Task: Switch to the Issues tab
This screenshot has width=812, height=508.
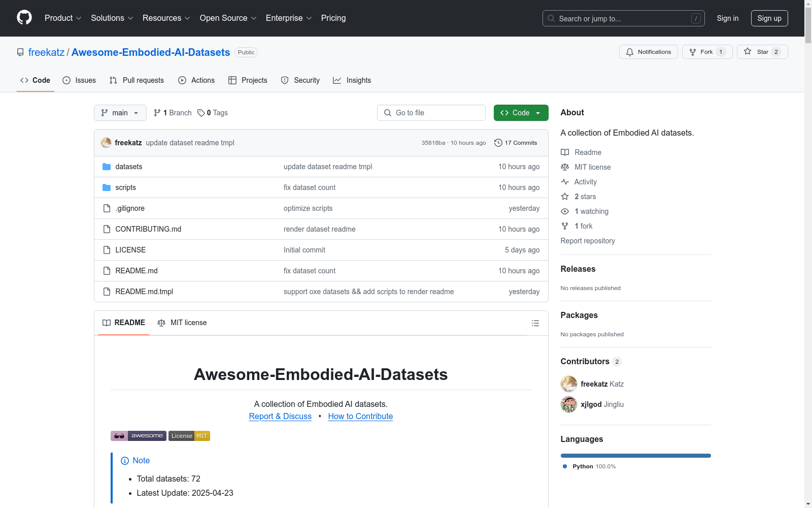Action: pyautogui.click(x=79, y=80)
